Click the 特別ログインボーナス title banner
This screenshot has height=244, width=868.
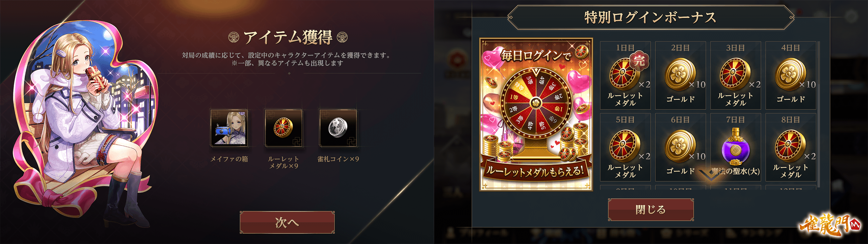point(651,17)
